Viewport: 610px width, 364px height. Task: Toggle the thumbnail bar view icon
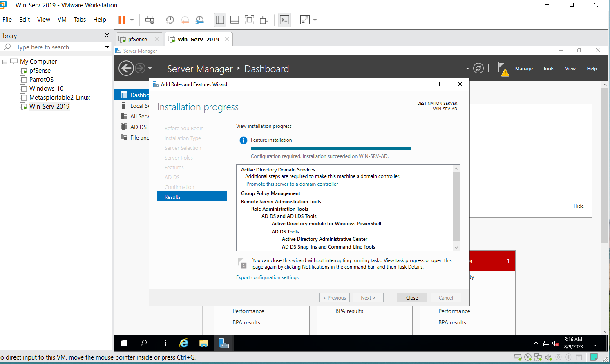point(235,20)
